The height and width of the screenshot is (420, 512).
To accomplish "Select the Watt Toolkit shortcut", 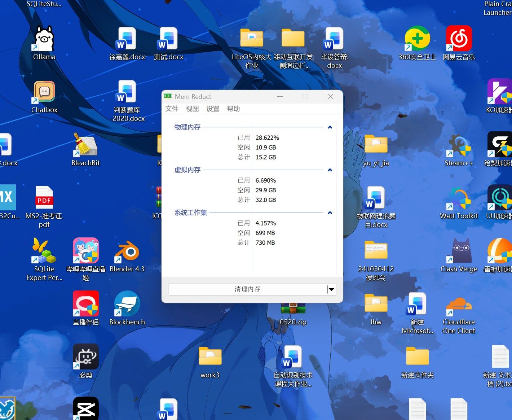I will 459,202.
